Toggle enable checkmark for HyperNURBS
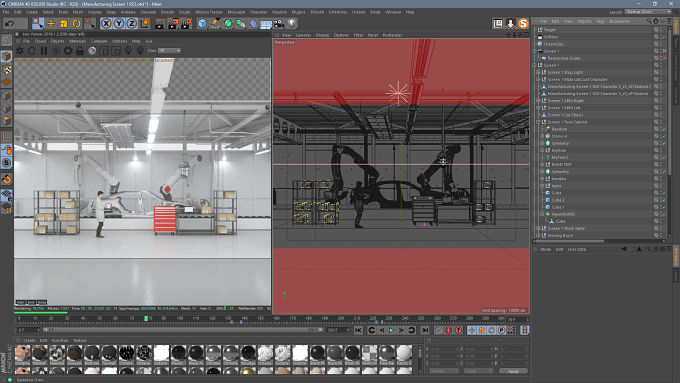This screenshot has width=680, height=383. [665, 214]
